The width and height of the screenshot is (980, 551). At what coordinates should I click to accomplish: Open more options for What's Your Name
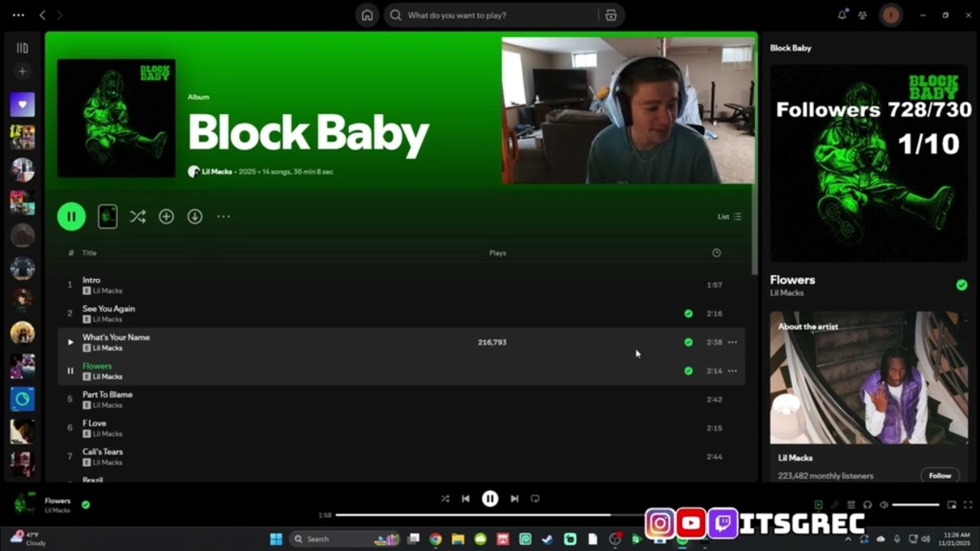pos(733,342)
